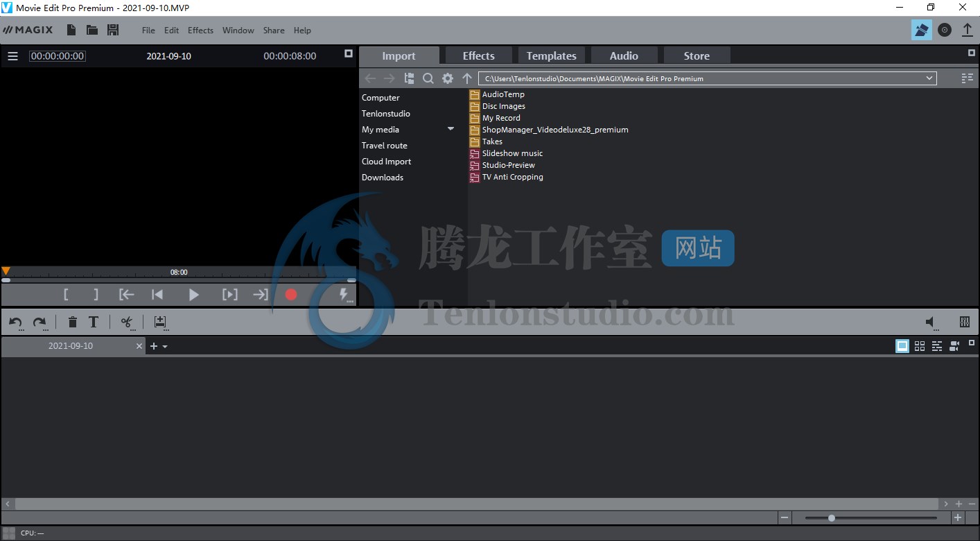This screenshot has height=541, width=980.
Task: Open Cloud Import location
Action: (387, 162)
